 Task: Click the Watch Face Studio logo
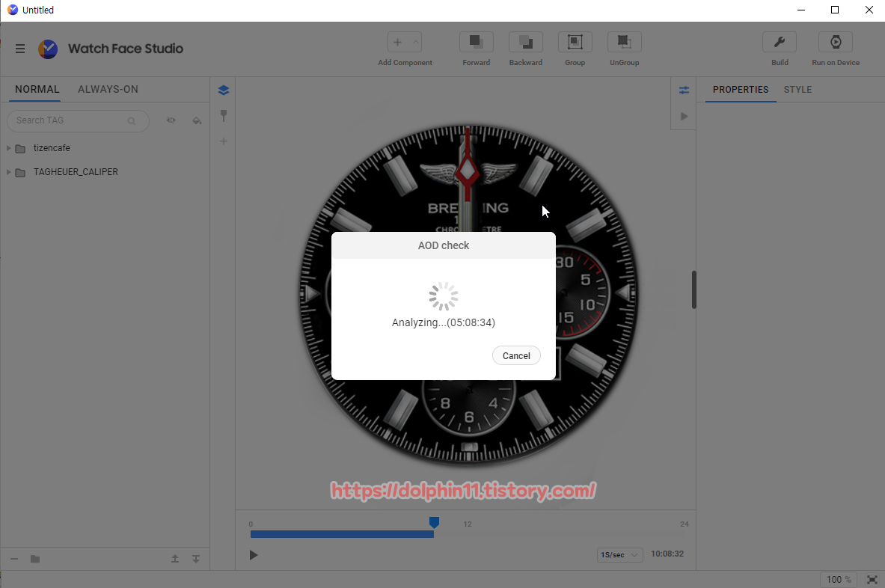(48, 49)
